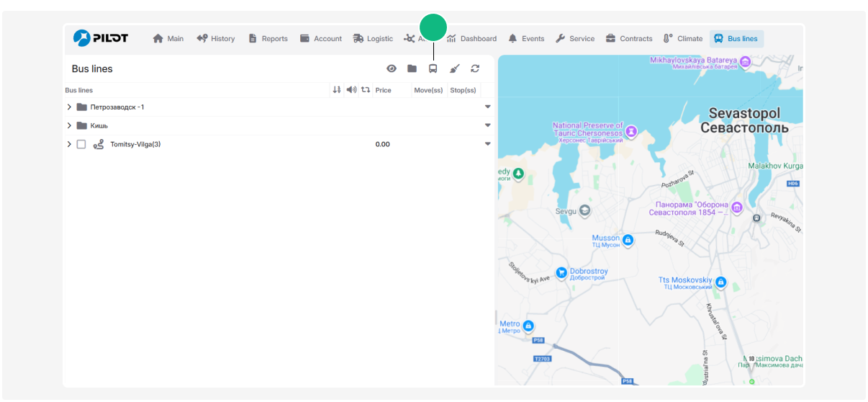The image size is (868, 402).
Task: Click the Кишь folder icon
Action: [x=82, y=125]
